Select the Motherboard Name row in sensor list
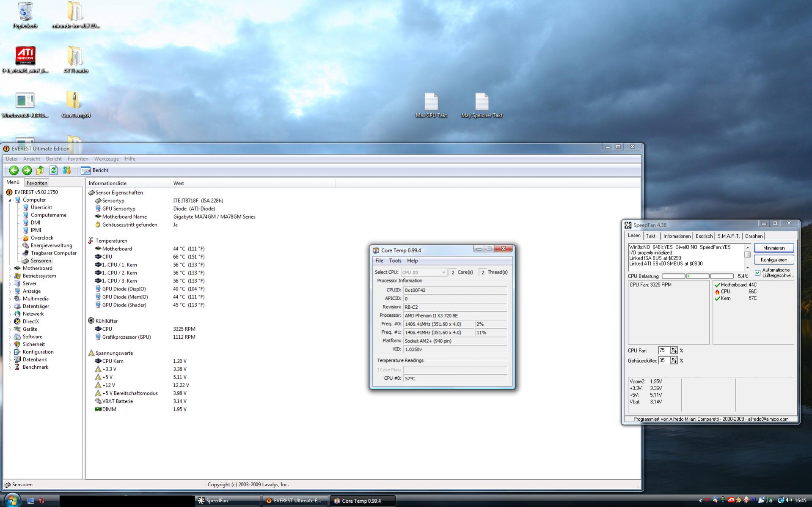This screenshot has width=812, height=507. [175, 217]
